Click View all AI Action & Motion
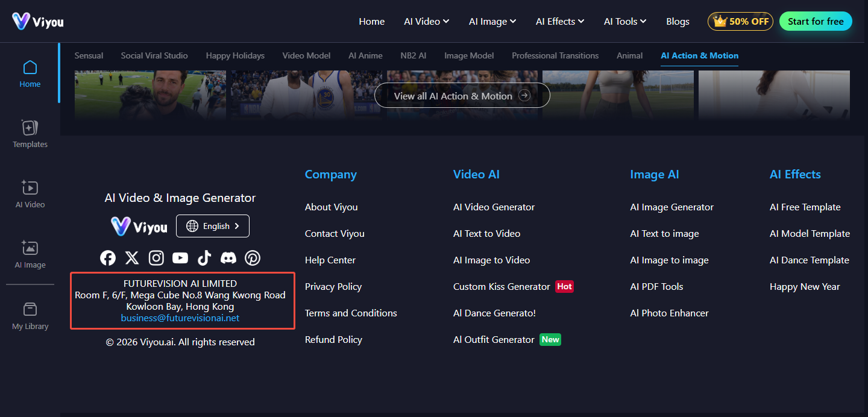This screenshot has height=417, width=868. tap(462, 96)
